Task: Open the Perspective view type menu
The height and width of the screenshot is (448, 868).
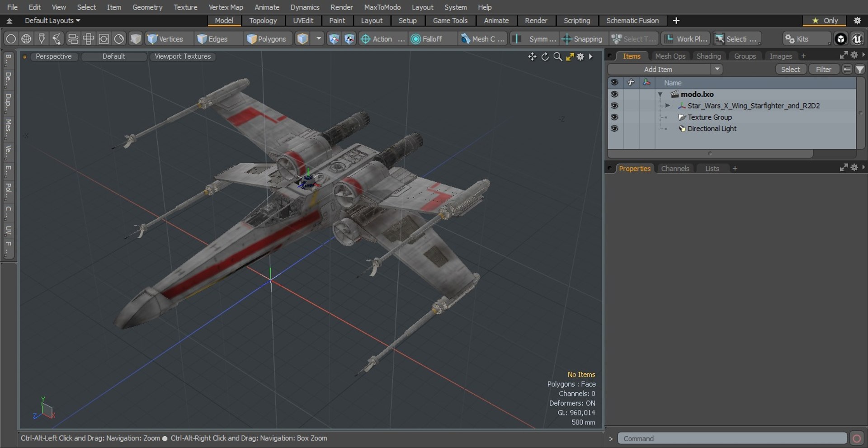Action: 53,56
